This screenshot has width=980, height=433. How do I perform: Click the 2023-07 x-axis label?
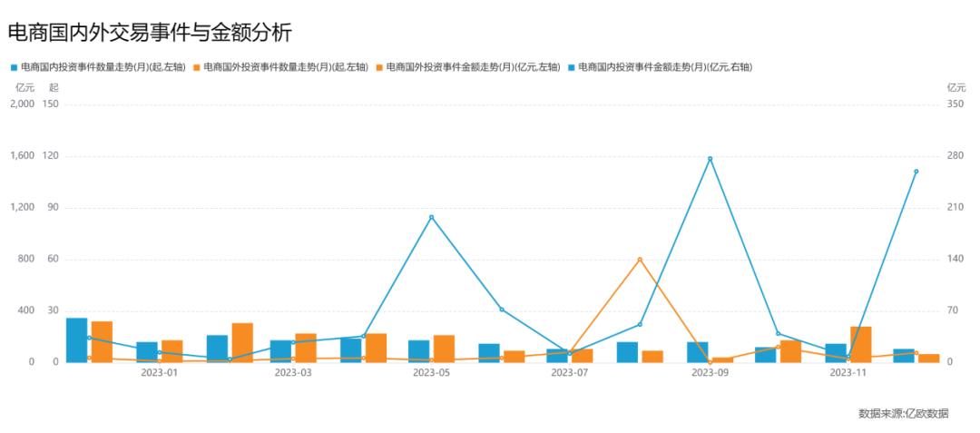tap(569, 372)
